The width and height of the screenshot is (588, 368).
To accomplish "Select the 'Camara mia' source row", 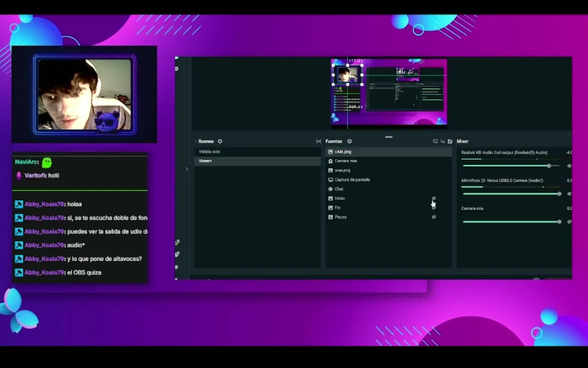I will pos(388,161).
